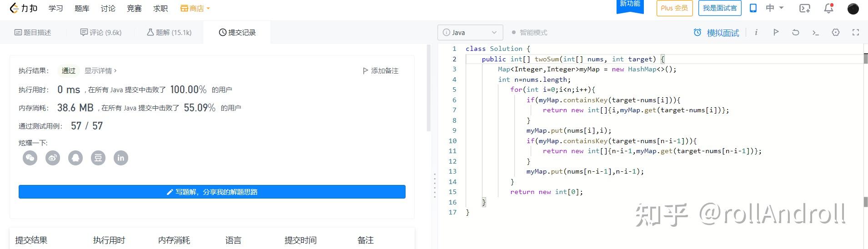Click the 执行用时 column header in table
Screen dimensions: 868x249
click(x=109, y=240)
